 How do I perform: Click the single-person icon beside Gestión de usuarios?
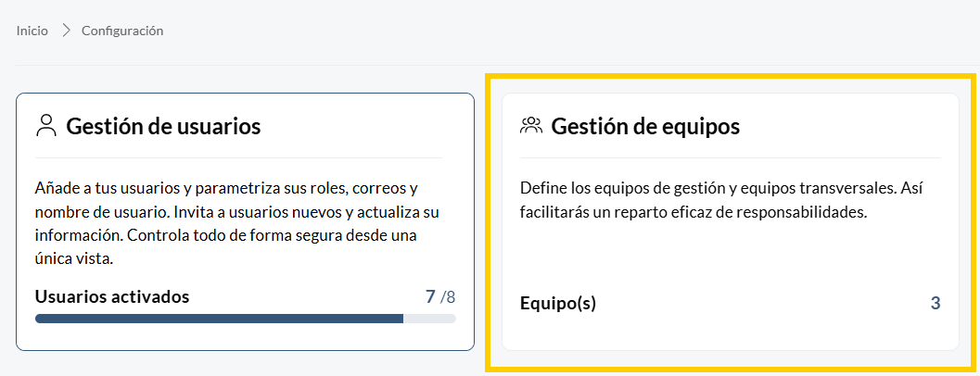pos(46,126)
